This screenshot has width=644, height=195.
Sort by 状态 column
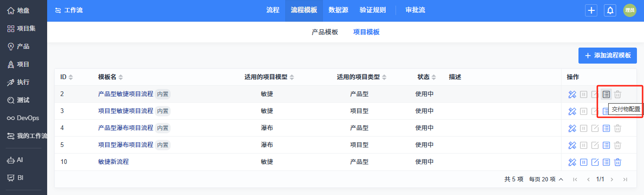tap(427, 77)
